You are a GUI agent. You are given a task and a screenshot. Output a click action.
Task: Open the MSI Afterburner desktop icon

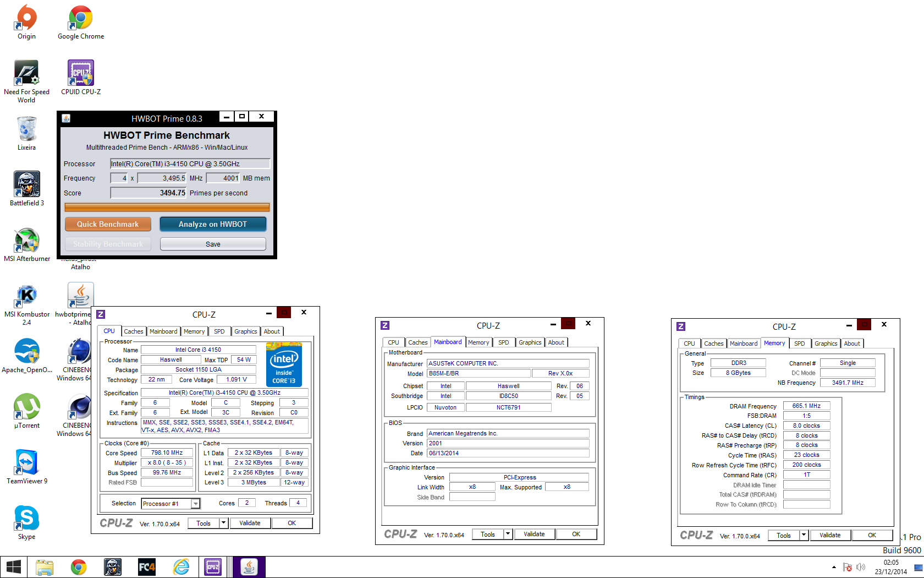26,244
